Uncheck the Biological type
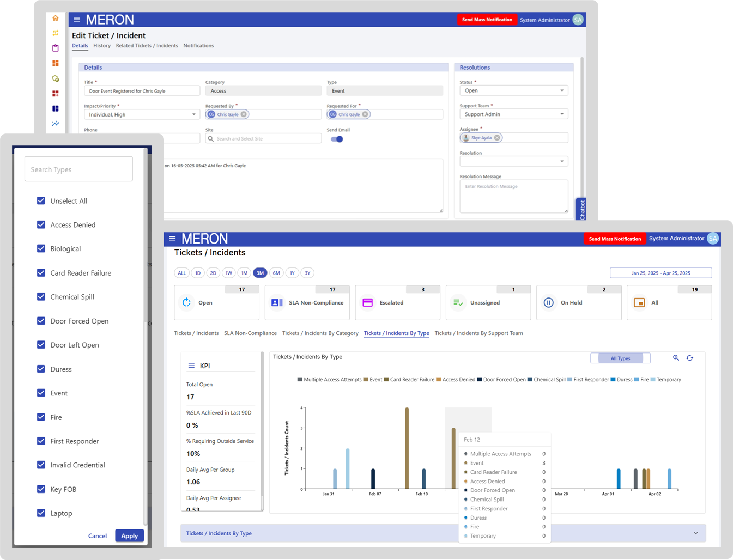733x560 pixels. 41,248
